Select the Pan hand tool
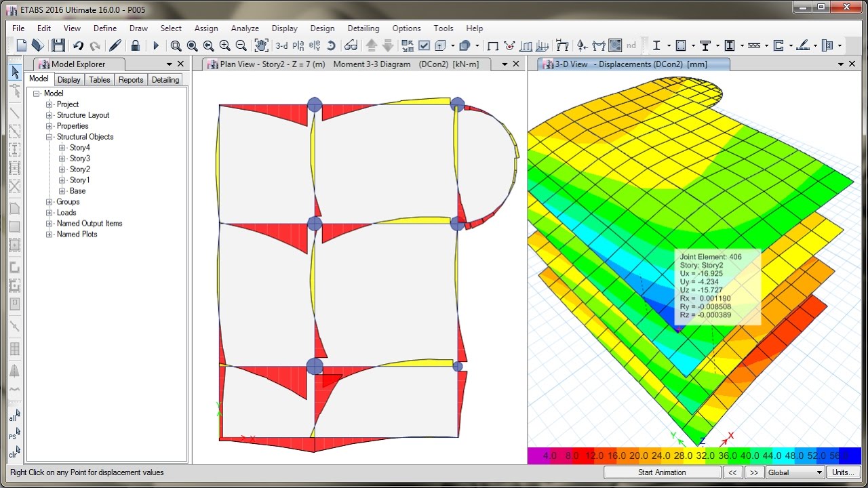The image size is (868, 488). [261, 45]
